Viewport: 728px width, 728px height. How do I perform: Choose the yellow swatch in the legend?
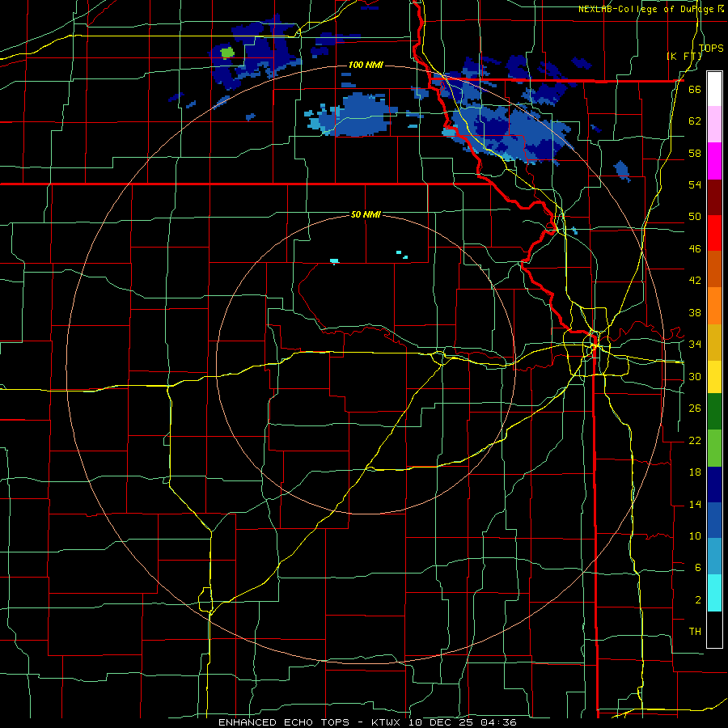(x=714, y=376)
